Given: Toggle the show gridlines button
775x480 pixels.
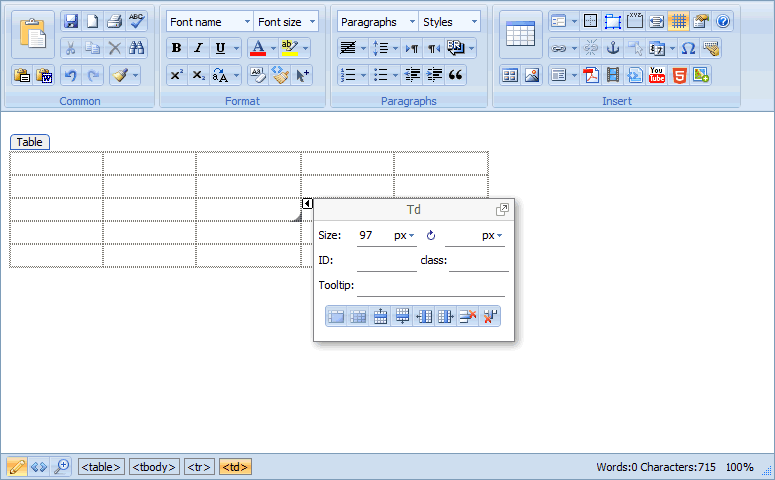Looking at the screenshot, I should [x=679, y=21].
